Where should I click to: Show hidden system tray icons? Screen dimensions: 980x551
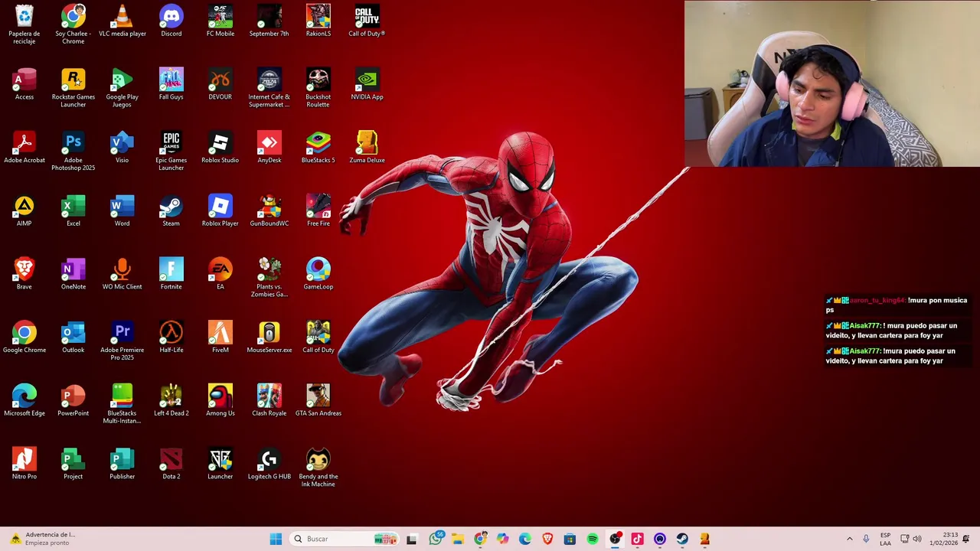pyautogui.click(x=849, y=539)
